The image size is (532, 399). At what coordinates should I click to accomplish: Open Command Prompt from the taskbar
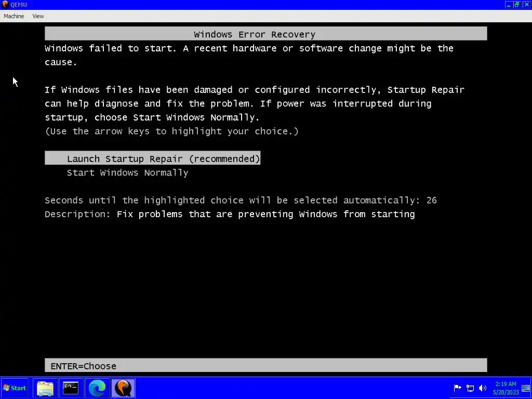pyautogui.click(x=71, y=388)
